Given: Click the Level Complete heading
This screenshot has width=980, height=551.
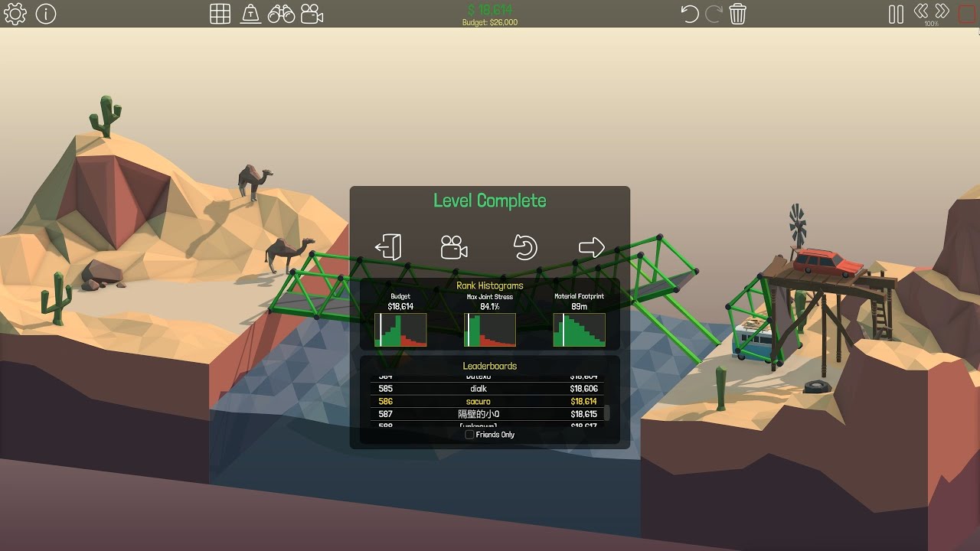Looking at the screenshot, I should 490,201.
